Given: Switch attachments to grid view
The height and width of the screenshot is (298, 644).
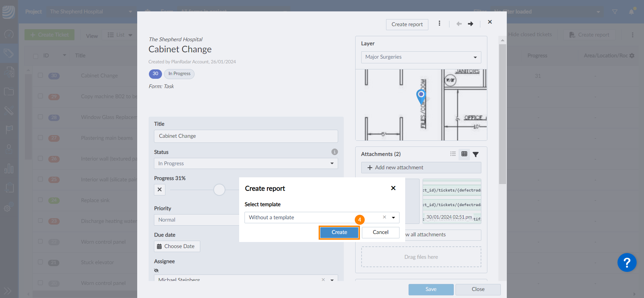Looking at the screenshot, I should (464, 154).
